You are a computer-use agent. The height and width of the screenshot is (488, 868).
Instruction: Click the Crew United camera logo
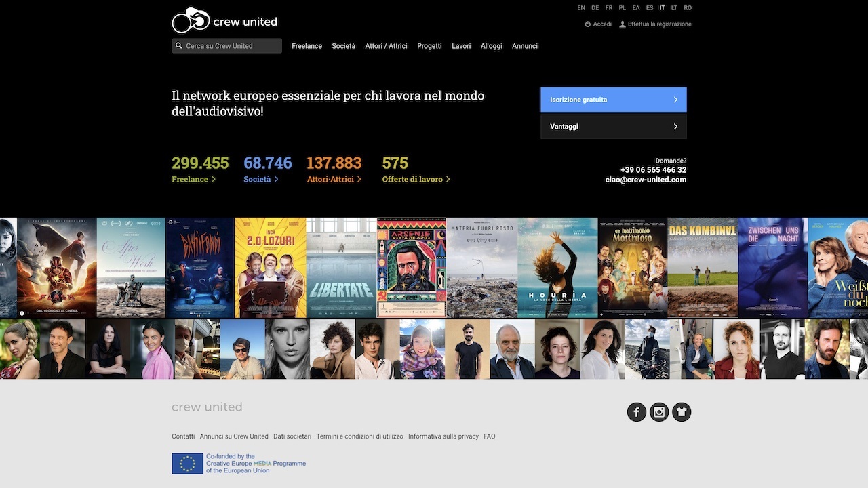(x=190, y=19)
